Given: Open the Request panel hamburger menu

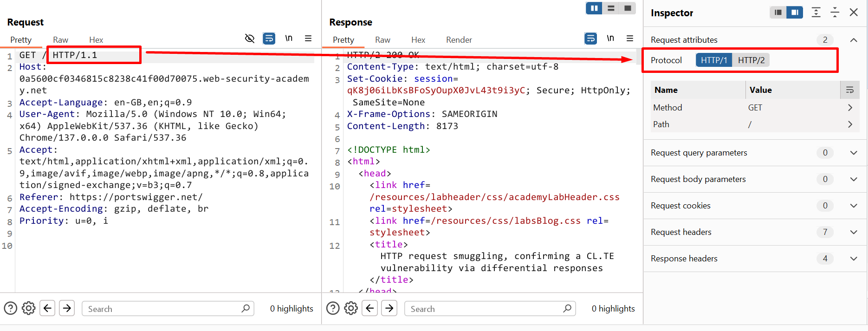Looking at the screenshot, I should tap(308, 39).
